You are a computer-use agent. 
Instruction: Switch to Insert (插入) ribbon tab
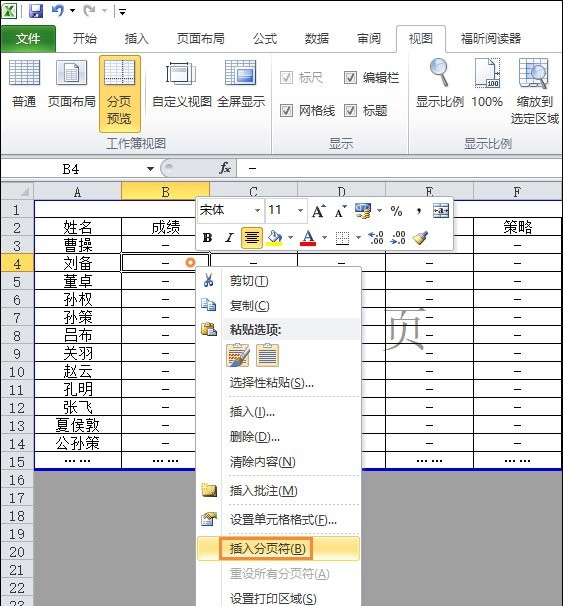tap(136, 38)
